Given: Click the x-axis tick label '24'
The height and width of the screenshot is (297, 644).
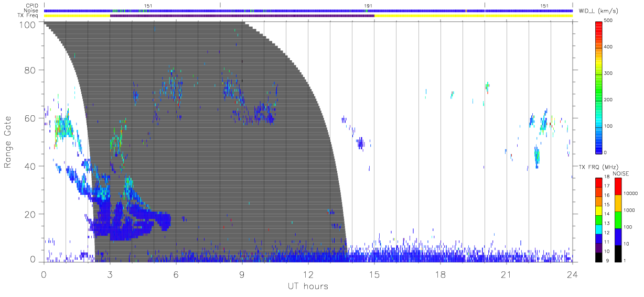Looking at the screenshot, I should (x=572, y=274).
